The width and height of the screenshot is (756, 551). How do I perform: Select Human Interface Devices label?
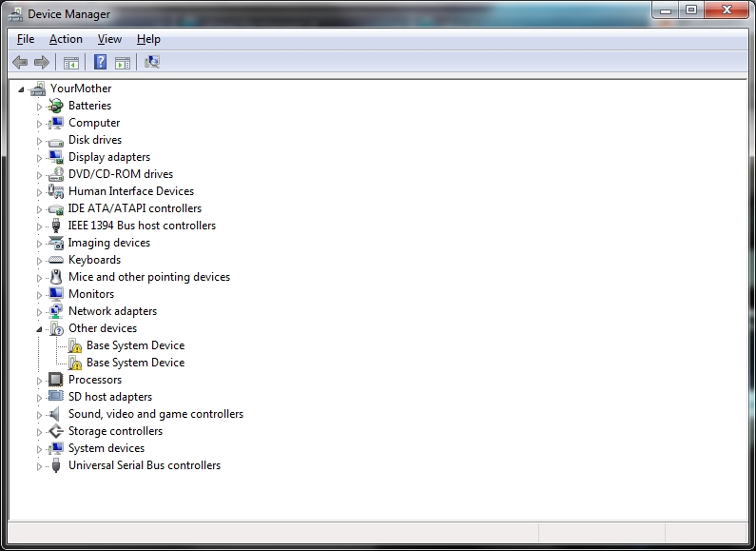(x=131, y=191)
